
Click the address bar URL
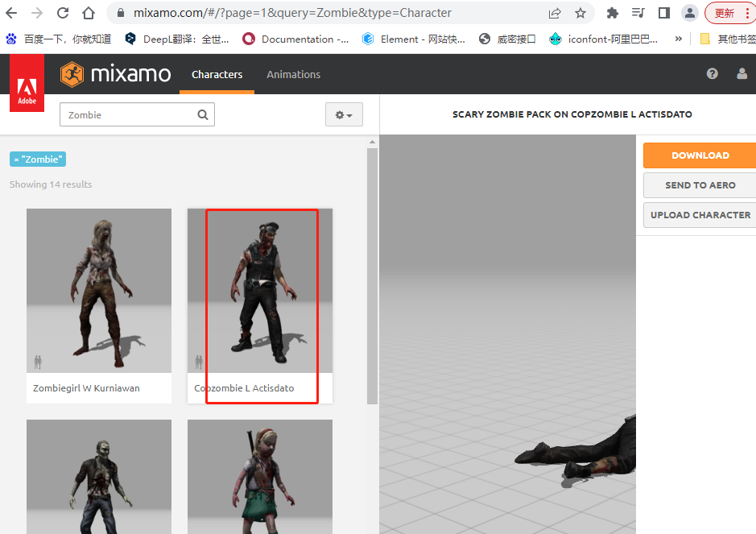pos(293,13)
